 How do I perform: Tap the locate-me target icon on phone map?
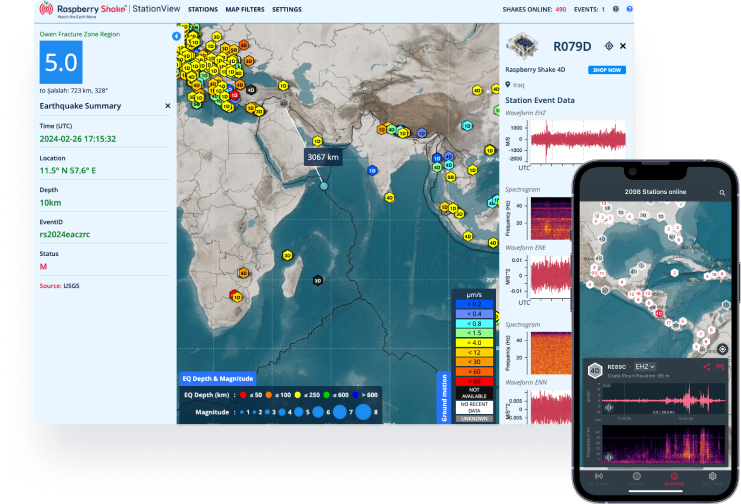(722, 349)
